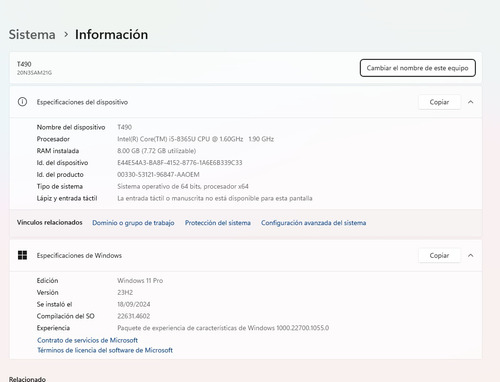Image resolution: width=500 pixels, height=382 pixels.
Task: Select the Lápiz y entrada táctil value text
Action: pos(215,198)
